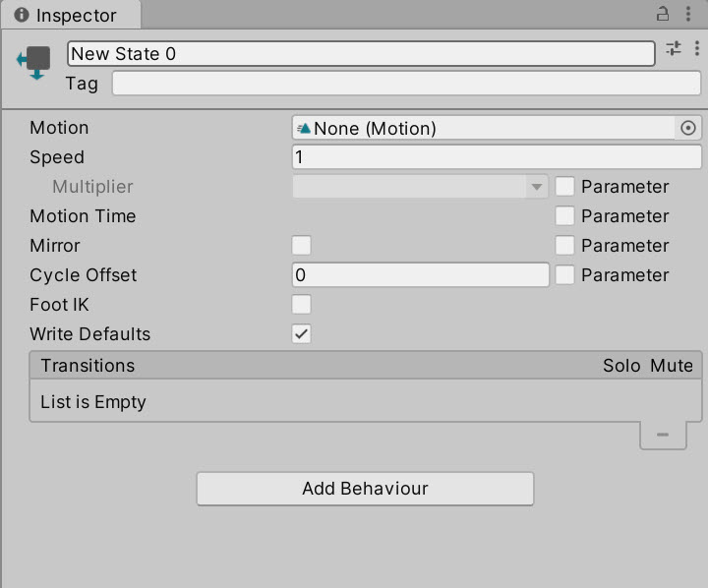This screenshot has height=588, width=708.
Task: Click into the Speed value field
Action: click(x=497, y=157)
